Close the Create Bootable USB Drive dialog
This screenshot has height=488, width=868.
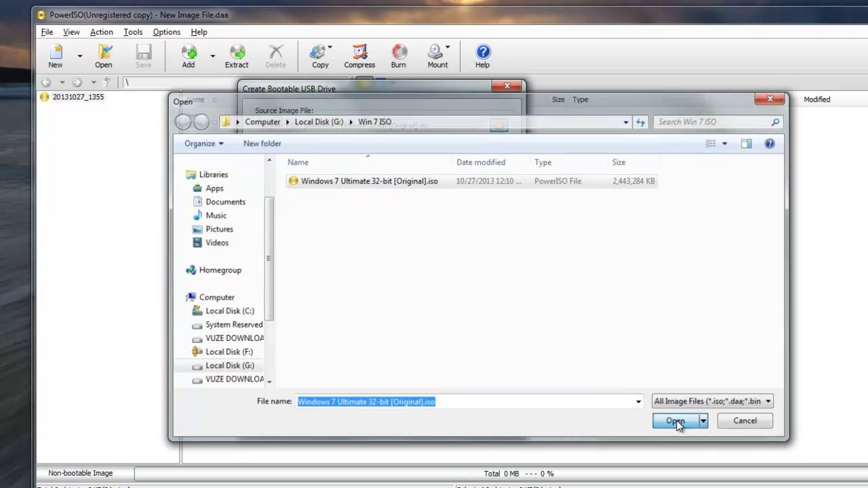(x=507, y=85)
